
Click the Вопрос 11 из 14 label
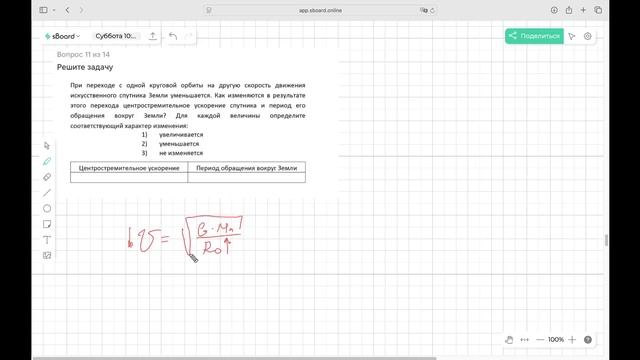83,54
